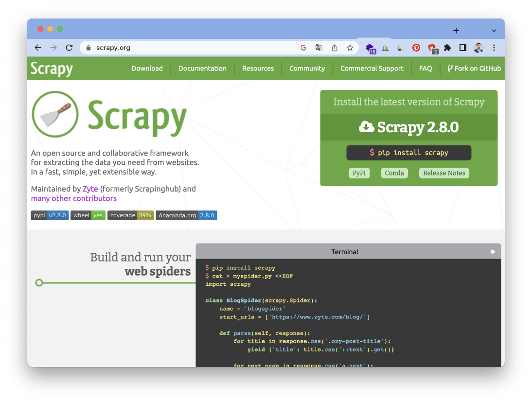Click the bar chart extension icon
This screenshot has height=403, width=532.
[x=385, y=48]
